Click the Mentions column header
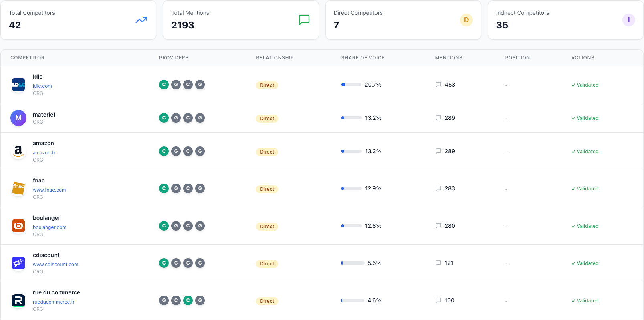 pos(448,58)
